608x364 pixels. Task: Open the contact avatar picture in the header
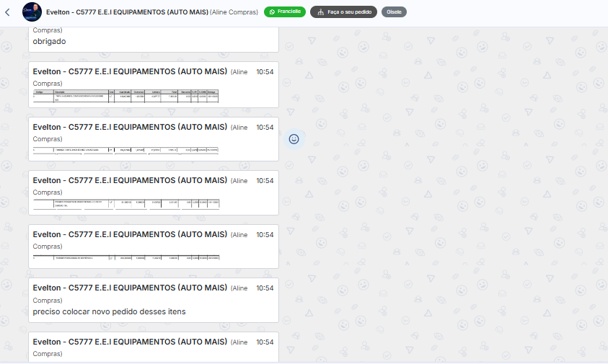(32, 12)
